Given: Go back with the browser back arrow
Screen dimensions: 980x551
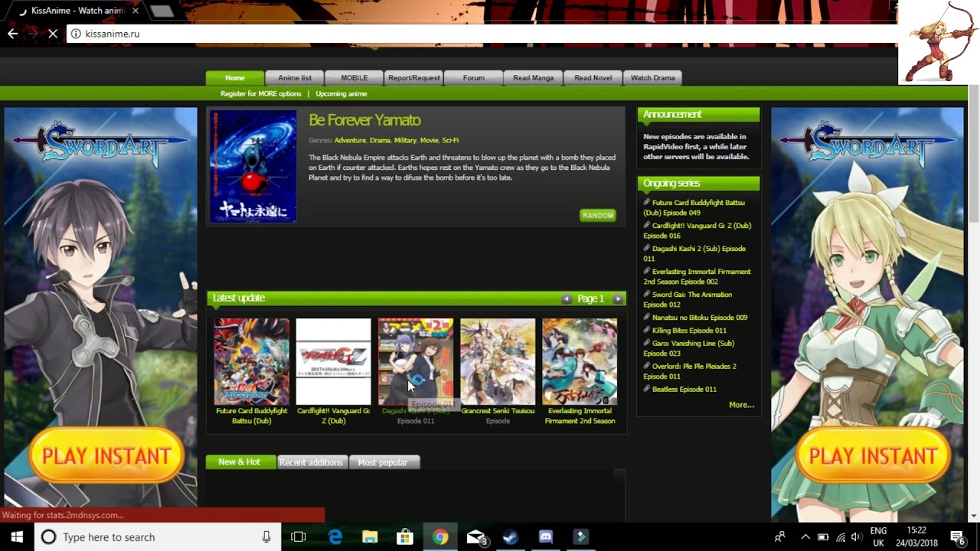Looking at the screenshot, I should 12,34.
